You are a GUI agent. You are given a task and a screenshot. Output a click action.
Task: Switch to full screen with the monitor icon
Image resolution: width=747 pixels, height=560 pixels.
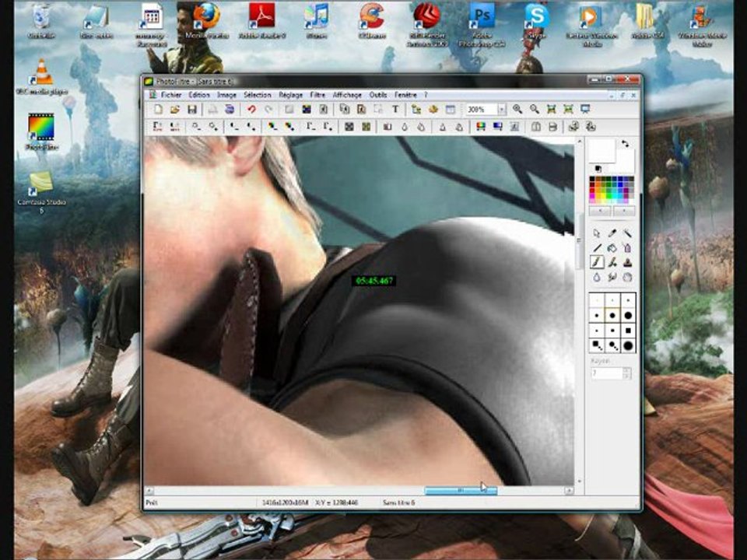[585, 110]
